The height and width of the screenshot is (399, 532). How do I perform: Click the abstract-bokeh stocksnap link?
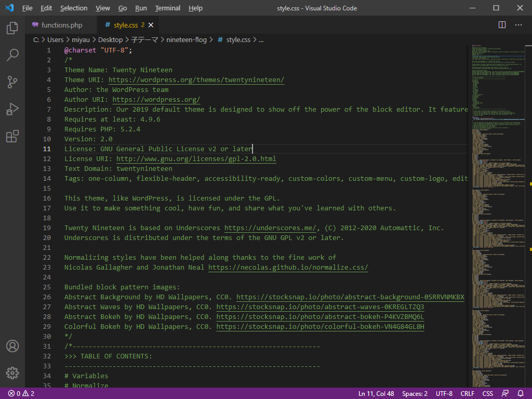(x=320, y=316)
